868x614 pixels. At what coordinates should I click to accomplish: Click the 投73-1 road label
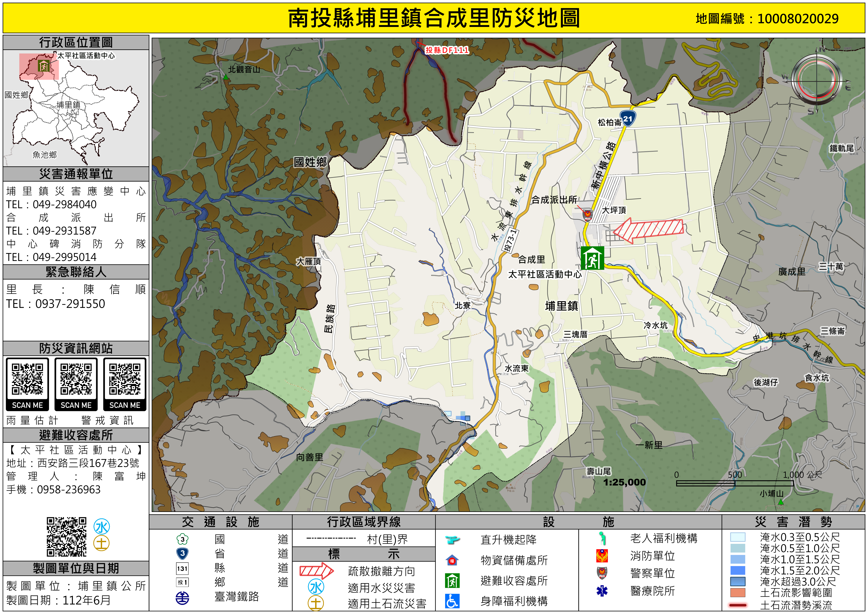pos(510,241)
